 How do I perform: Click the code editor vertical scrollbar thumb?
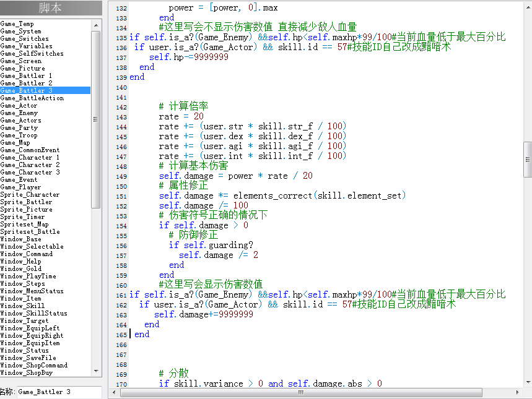click(528, 160)
